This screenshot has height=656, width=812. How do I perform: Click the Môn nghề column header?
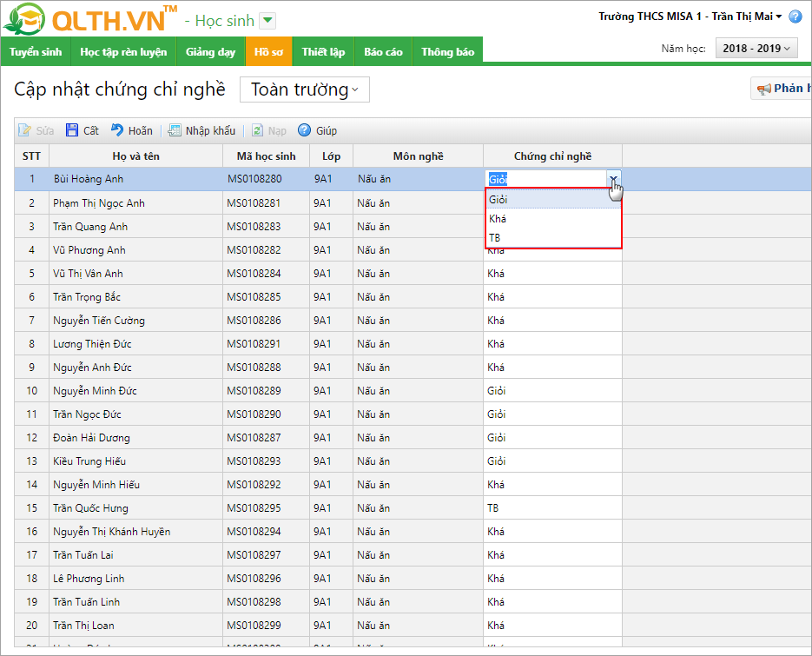419,156
